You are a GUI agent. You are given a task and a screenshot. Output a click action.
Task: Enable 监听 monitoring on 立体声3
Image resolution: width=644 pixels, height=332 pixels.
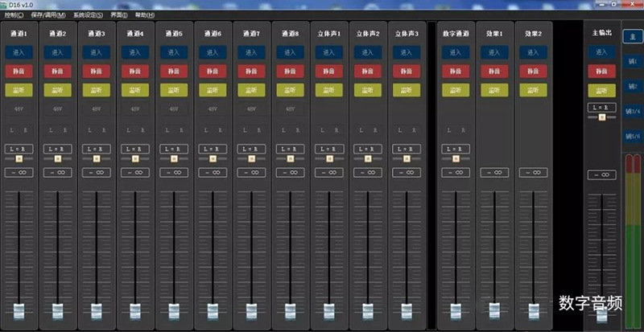(407, 90)
